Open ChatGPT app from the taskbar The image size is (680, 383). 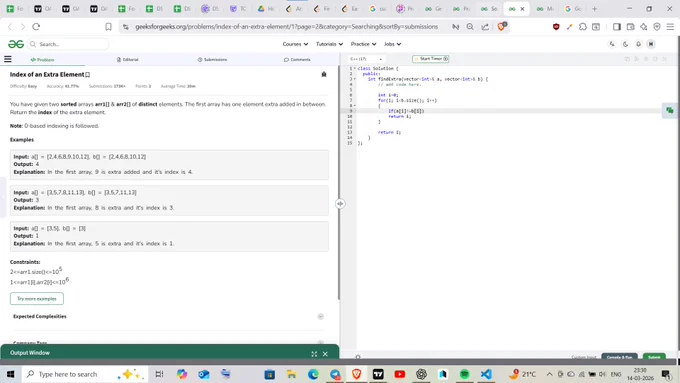pyautogui.click(x=421, y=374)
